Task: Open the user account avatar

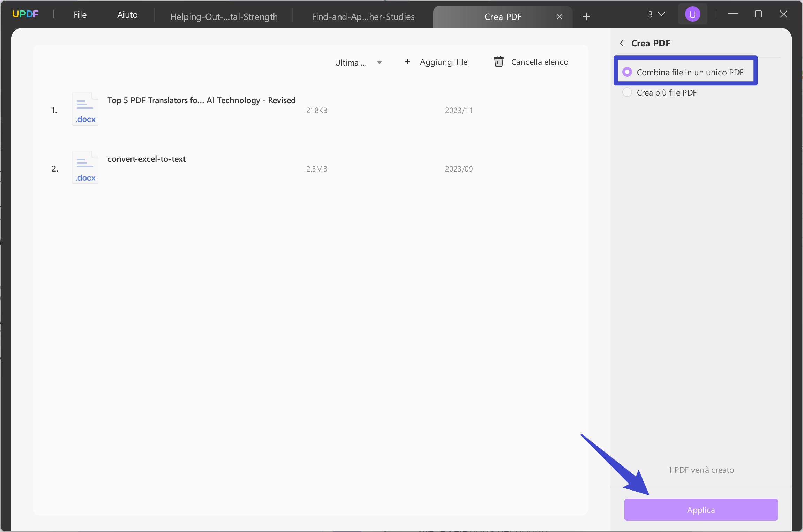Action: click(x=692, y=14)
